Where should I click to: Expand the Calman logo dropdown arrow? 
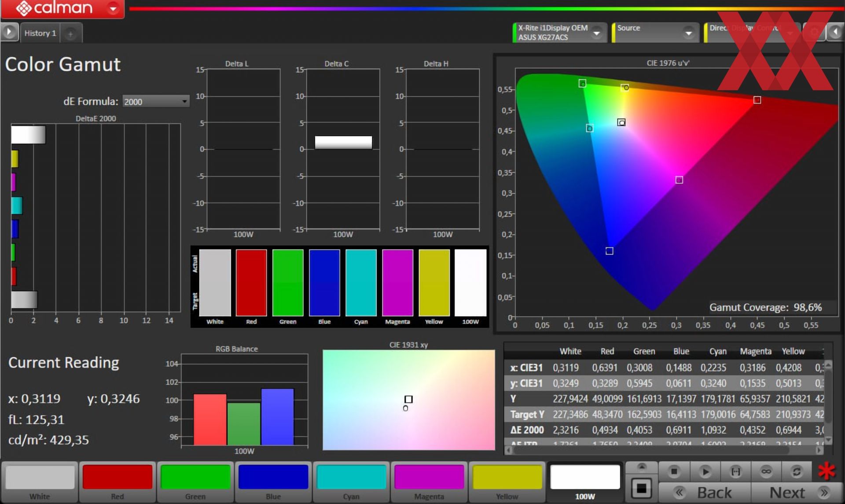114,8
